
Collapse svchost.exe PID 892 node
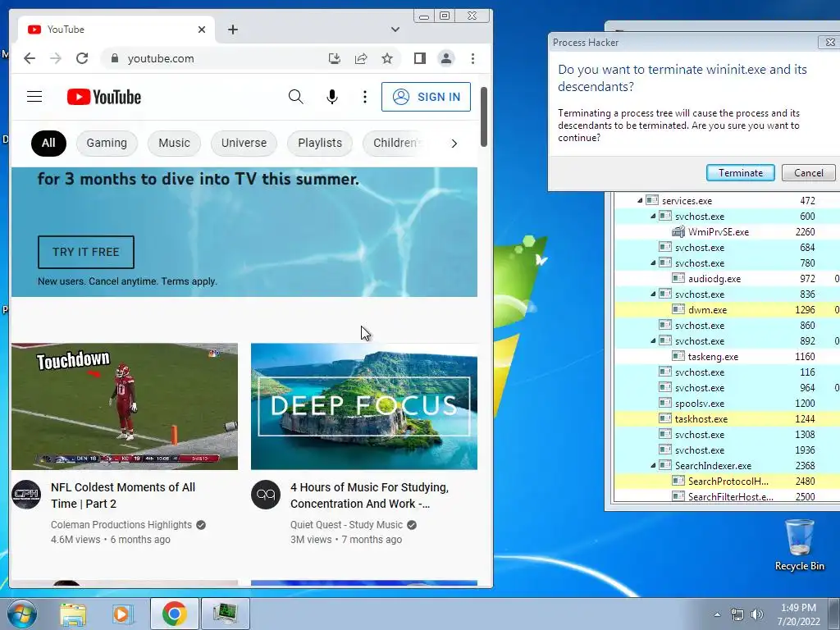pos(653,340)
